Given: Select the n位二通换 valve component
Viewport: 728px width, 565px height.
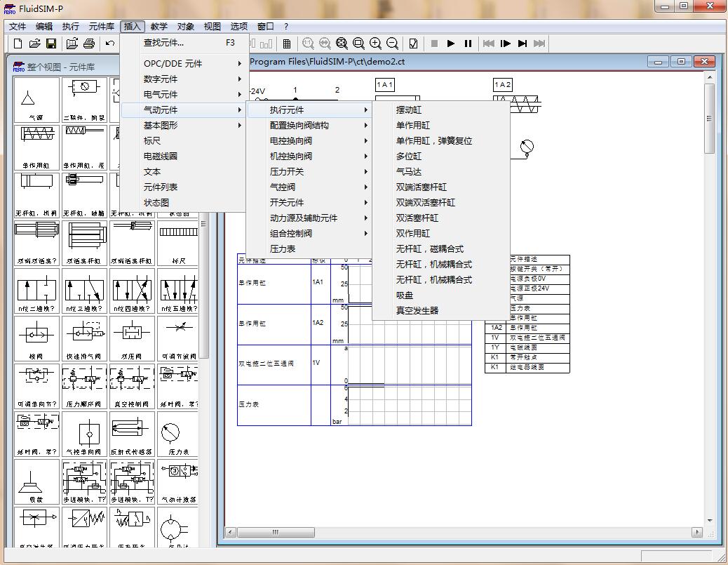Looking at the screenshot, I should click(36, 291).
